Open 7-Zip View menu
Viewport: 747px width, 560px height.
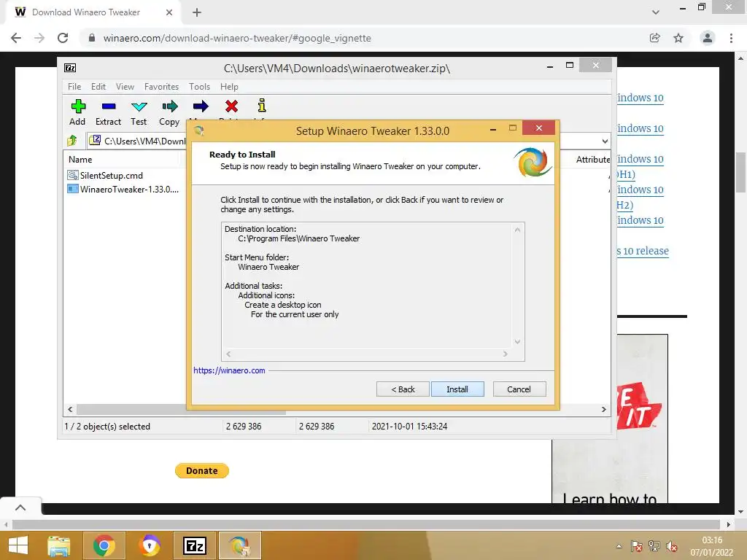125,87
